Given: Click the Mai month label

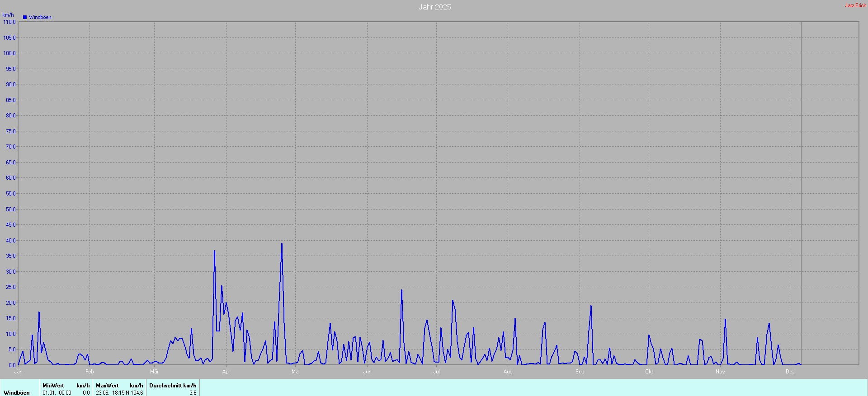Looking at the screenshot, I should 296,372.
